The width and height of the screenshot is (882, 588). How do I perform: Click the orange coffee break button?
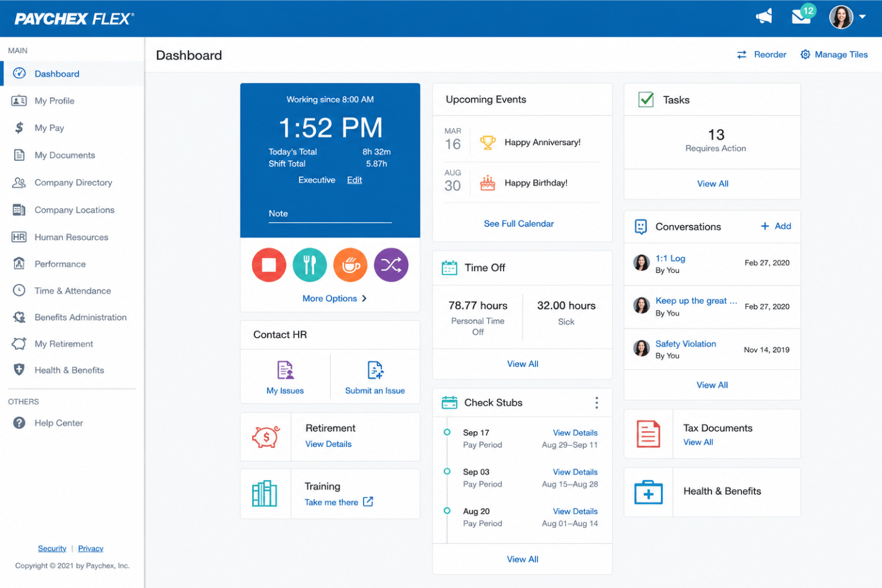(350, 265)
